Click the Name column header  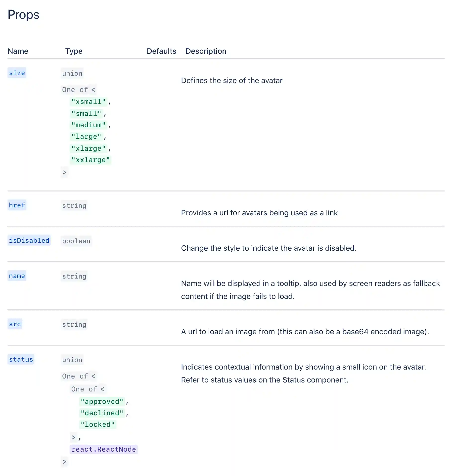pos(18,51)
